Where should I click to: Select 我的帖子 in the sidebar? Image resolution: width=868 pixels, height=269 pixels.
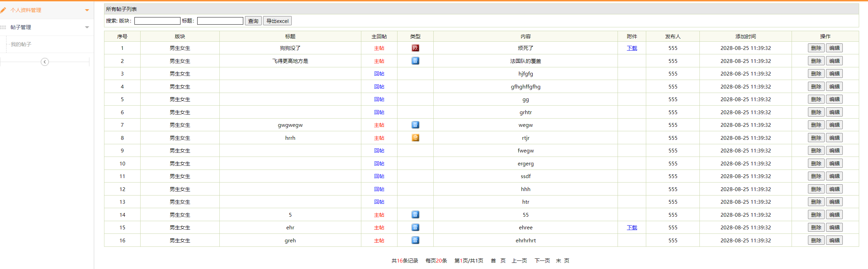point(21,44)
